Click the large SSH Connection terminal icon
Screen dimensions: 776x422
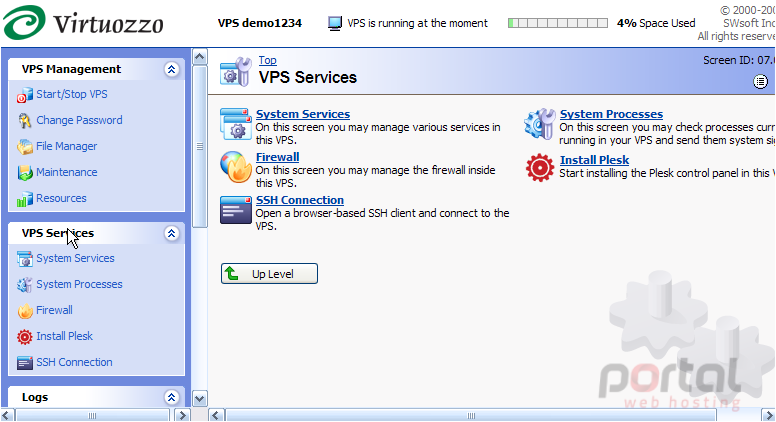[236, 210]
